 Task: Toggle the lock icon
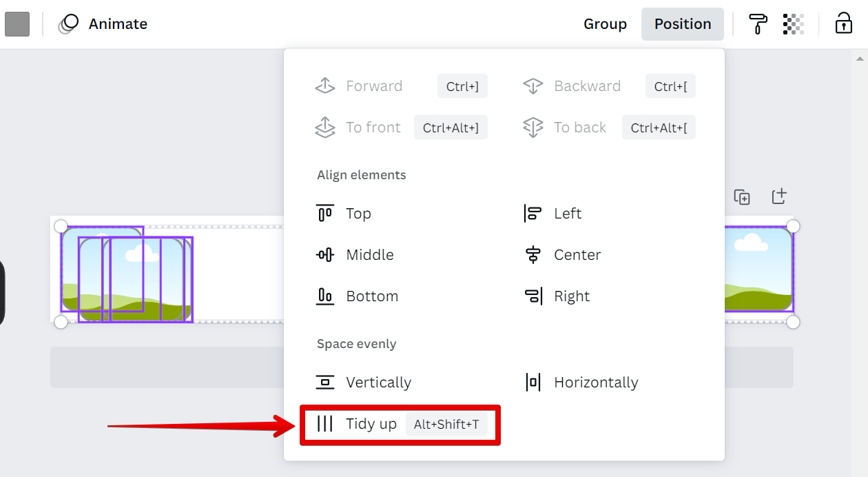click(x=843, y=24)
